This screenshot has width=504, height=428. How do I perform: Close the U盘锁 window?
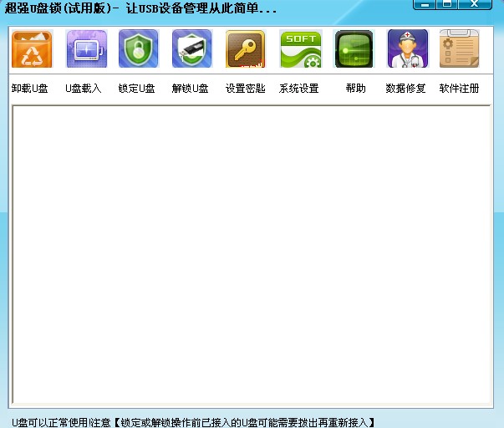click(x=475, y=4)
